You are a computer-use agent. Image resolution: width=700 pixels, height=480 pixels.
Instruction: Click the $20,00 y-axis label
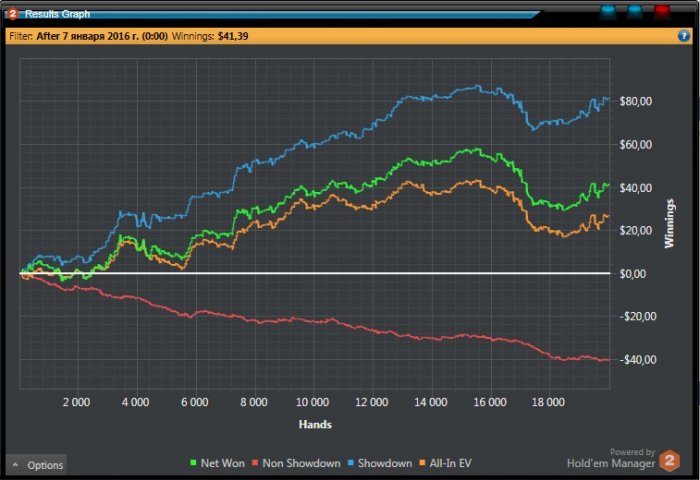pyautogui.click(x=635, y=231)
